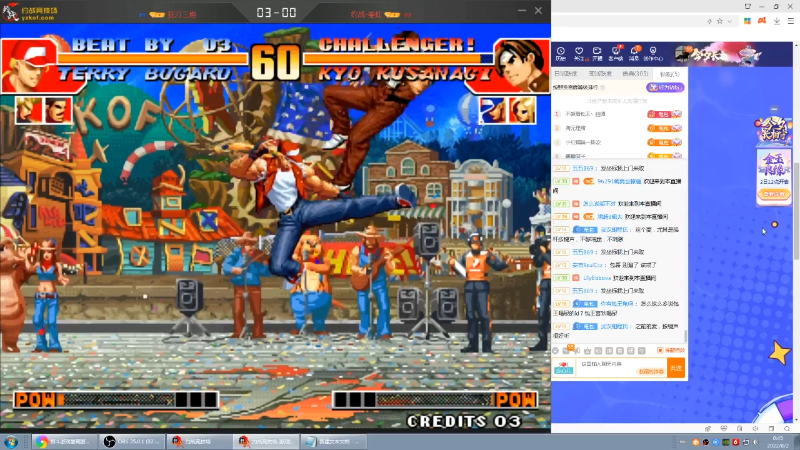Switch to the tab labeled with (5)
The width and height of the screenshot is (800, 450).
[x=669, y=74]
